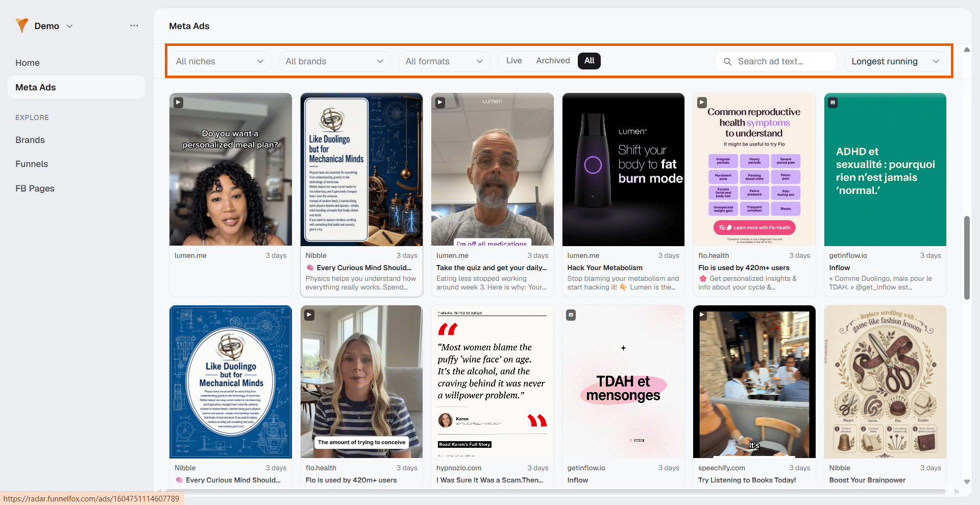Screen dimensions: 980x505
Task: Open the All formats dropdown
Action: click(444, 61)
